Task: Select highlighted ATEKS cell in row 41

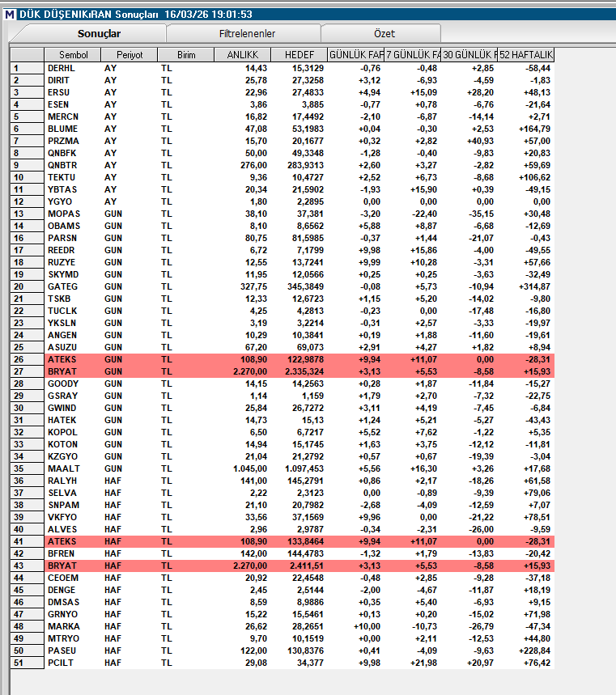Action: 73,541
